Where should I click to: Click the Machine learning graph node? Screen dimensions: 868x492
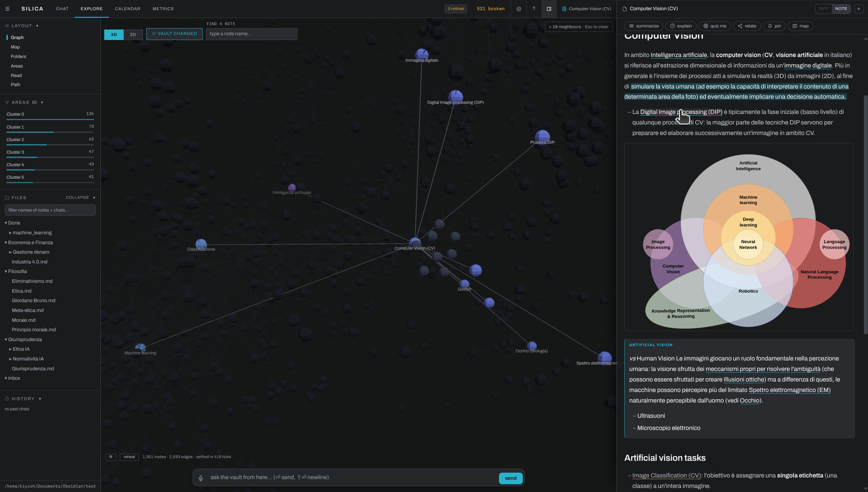click(x=140, y=348)
